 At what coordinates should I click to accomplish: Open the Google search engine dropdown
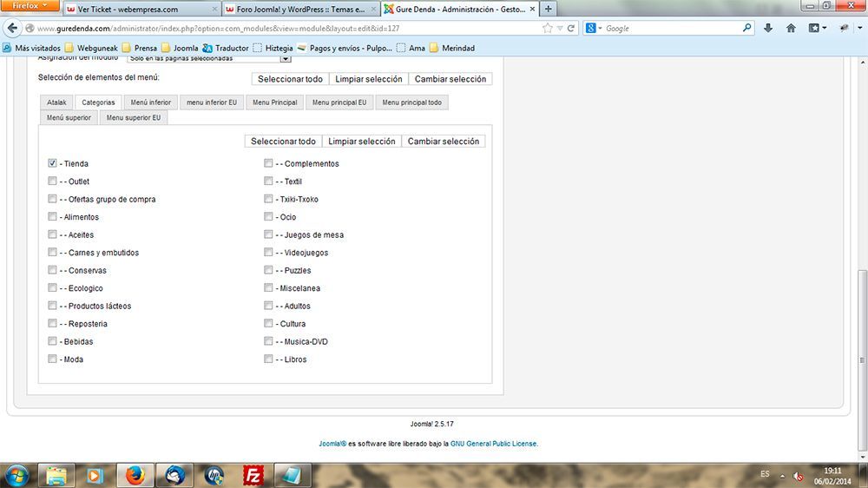point(594,28)
